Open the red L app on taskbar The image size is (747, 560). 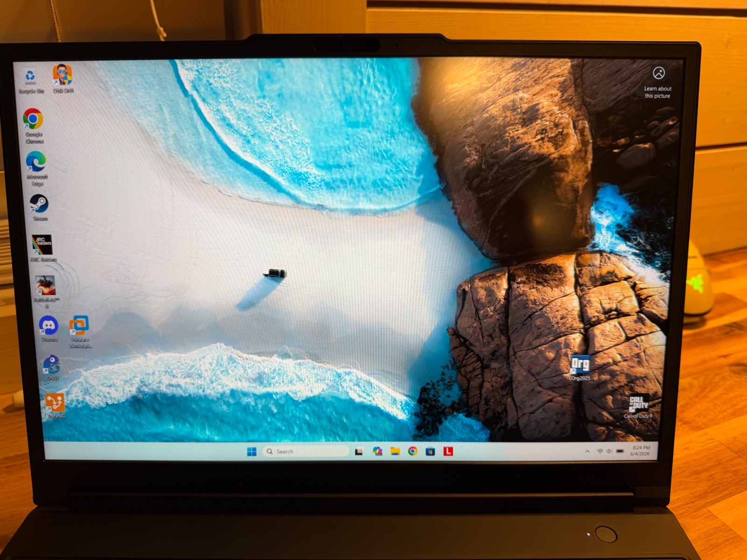coord(448,451)
